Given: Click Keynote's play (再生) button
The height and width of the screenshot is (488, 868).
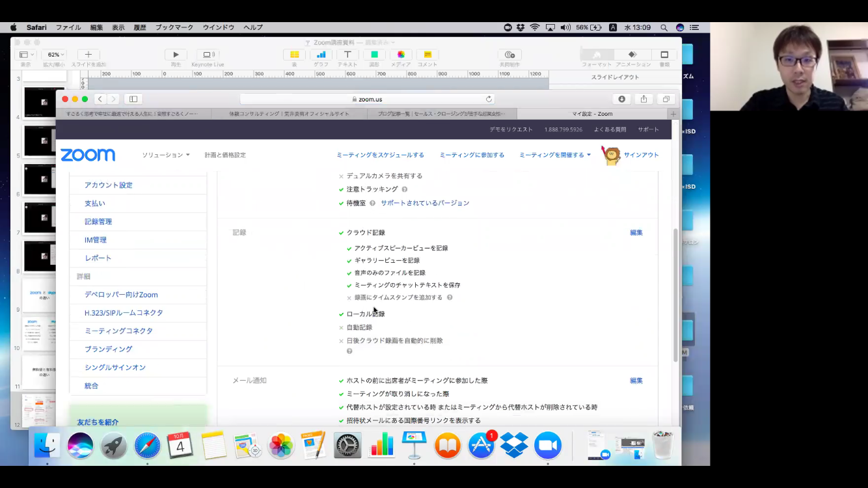Looking at the screenshot, I should [x=176, y=55].
